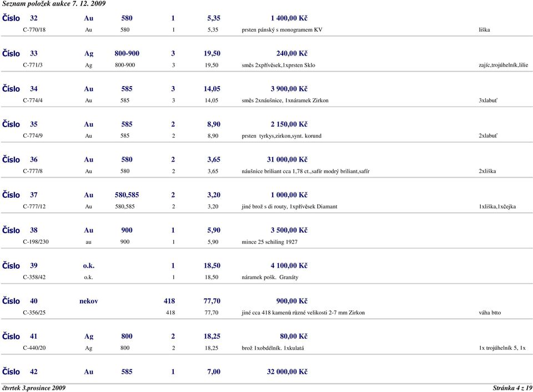Select catalogue code C-198/230
The height and width of the screenshot is (392, 533).
coord(36,242)
